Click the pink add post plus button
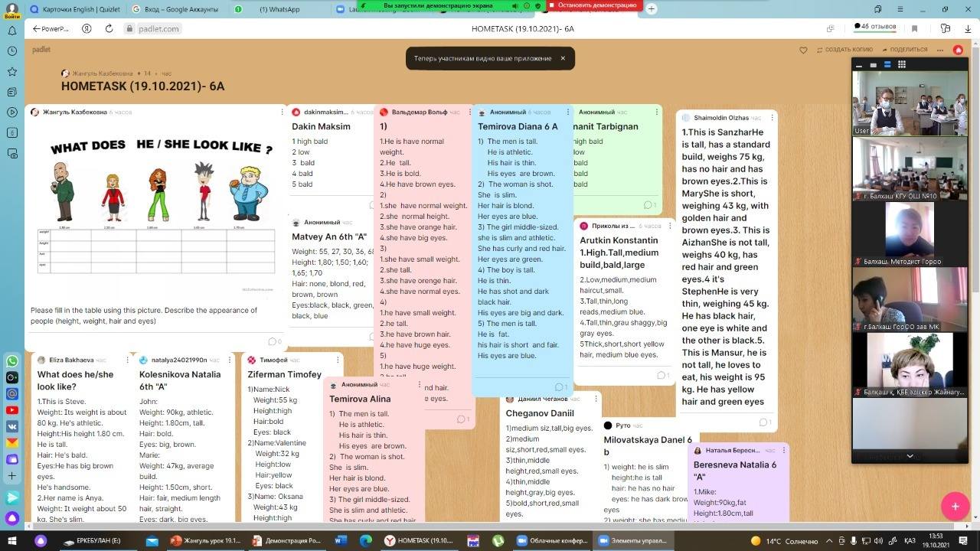Image resolution: width=980 pixels, height=551 pixels. [x=955, y=506]
